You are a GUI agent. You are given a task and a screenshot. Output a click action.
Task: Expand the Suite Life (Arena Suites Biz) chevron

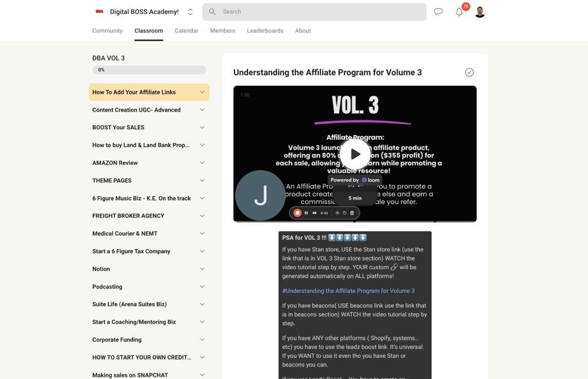(202, 304)
